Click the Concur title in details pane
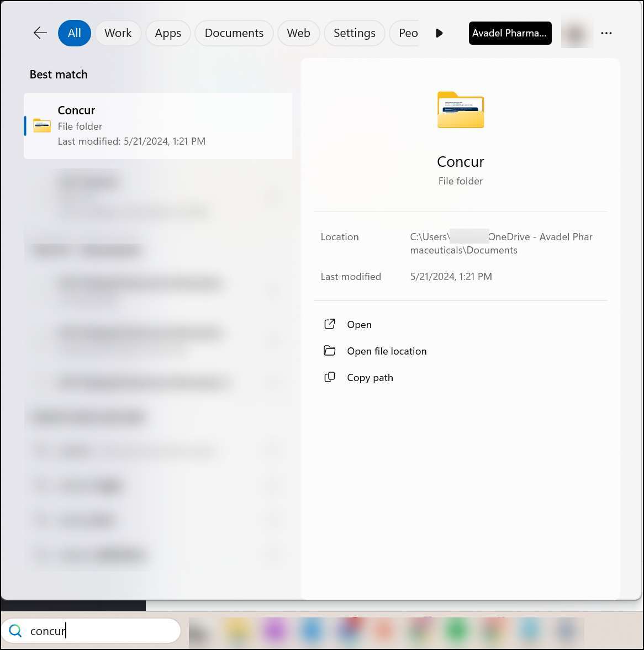This screenshot has height=650, width=644. click(460, 161)
